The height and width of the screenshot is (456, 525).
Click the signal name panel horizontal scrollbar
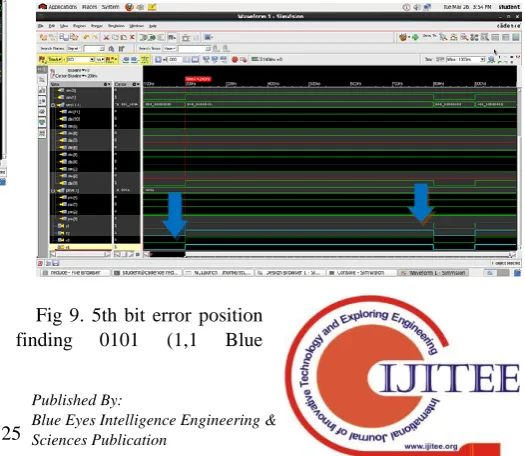80,254
